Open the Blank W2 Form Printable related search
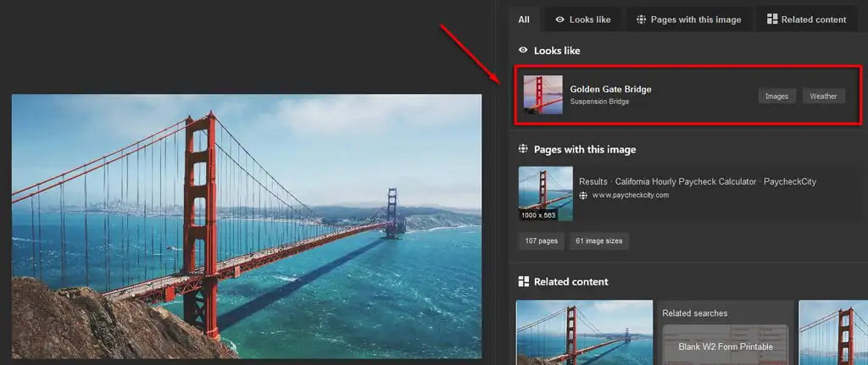868x365 pixels. 726,346
